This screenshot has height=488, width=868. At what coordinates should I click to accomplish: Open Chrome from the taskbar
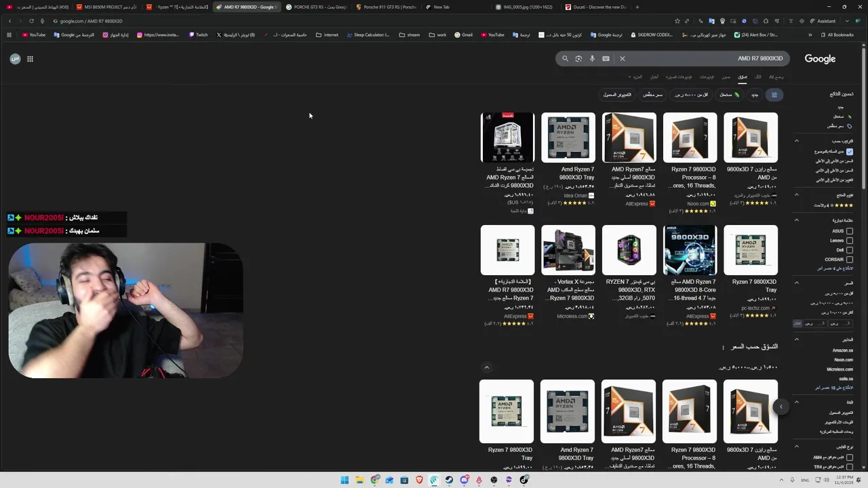coord(374,480)
